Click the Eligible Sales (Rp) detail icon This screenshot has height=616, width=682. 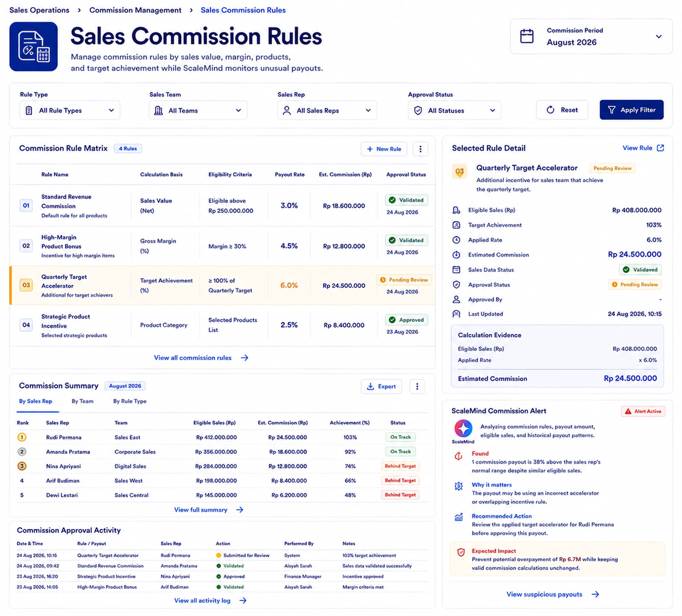(456, 210)
